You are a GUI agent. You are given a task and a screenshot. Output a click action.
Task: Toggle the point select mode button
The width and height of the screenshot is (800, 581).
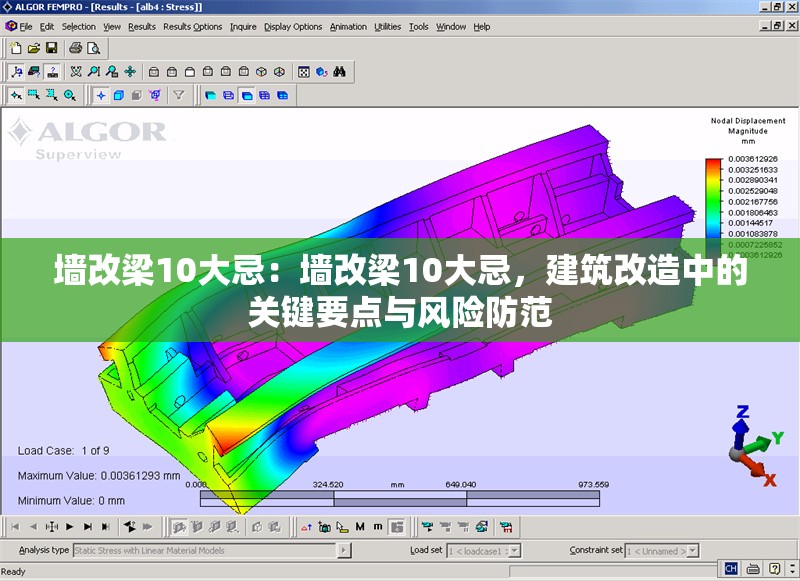pyautogui.click(x=15, y=96)
